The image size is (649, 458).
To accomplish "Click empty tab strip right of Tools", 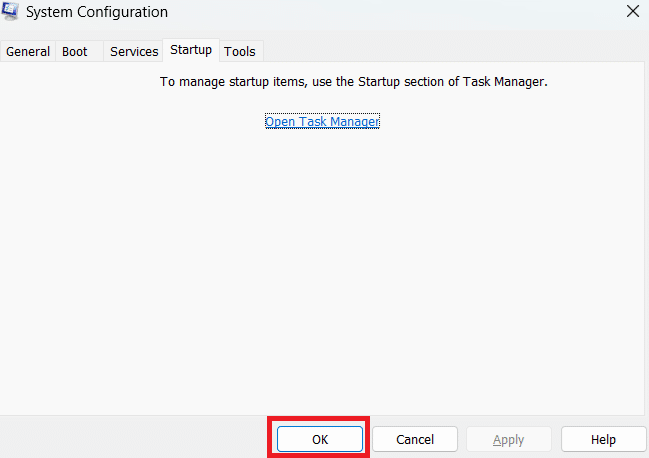I will tap(450, 52).
